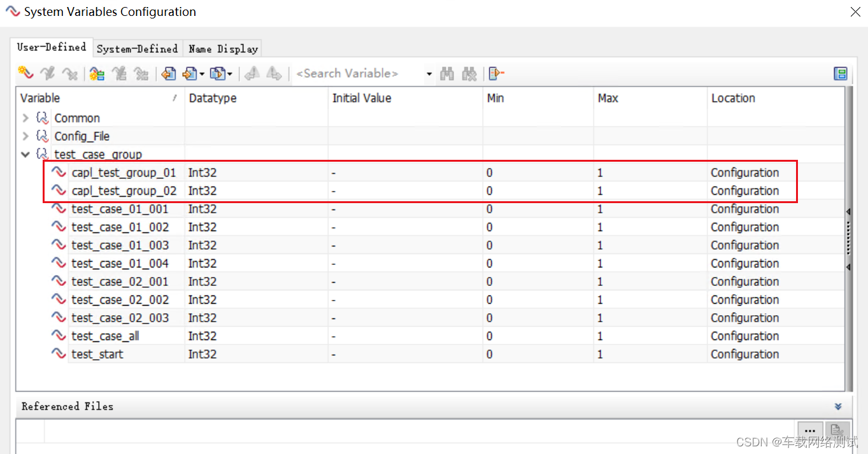
Task: Click the find-next binoculars icon
Action: coord(446,73)
